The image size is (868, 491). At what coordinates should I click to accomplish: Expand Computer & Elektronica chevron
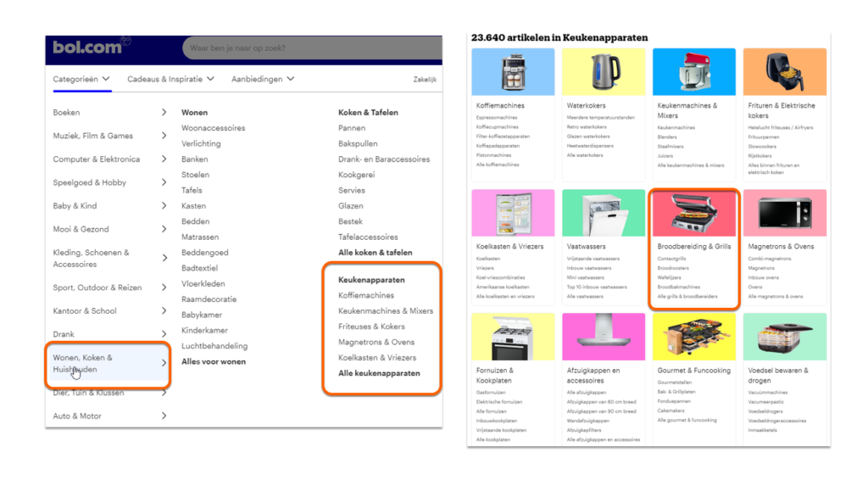(x=164, y=159)
